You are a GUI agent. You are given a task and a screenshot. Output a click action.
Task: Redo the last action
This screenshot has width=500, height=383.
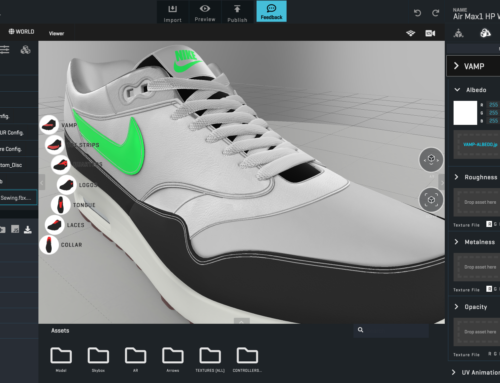coord(436,13)
